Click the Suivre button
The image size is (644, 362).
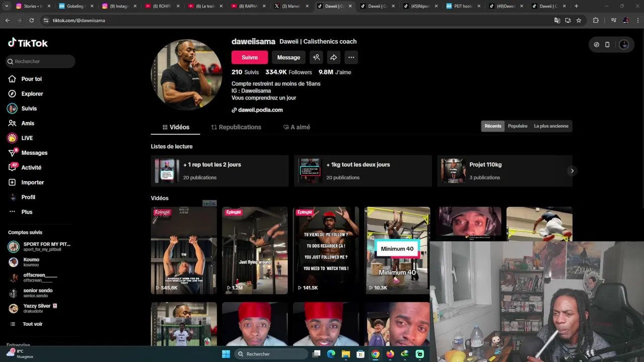[x=250, y=57]
